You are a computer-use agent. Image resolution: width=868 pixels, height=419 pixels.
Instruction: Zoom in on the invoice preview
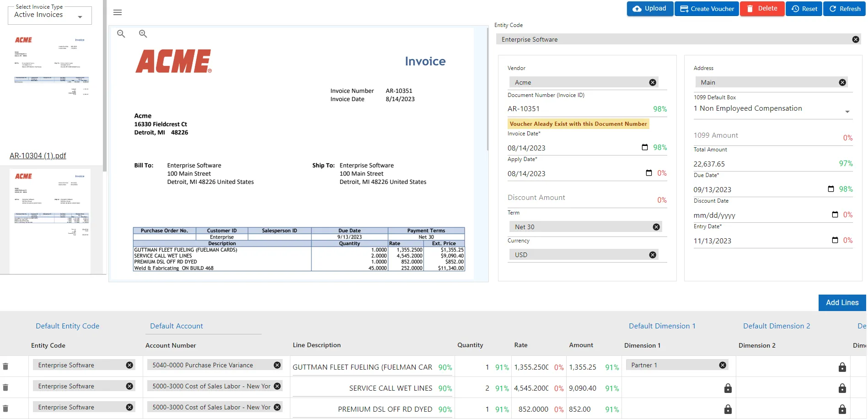143,34
